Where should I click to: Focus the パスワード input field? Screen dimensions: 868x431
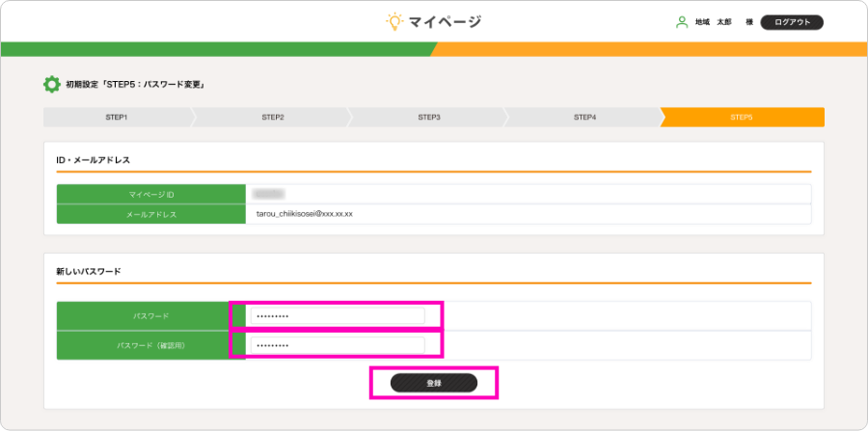(337, 316)
